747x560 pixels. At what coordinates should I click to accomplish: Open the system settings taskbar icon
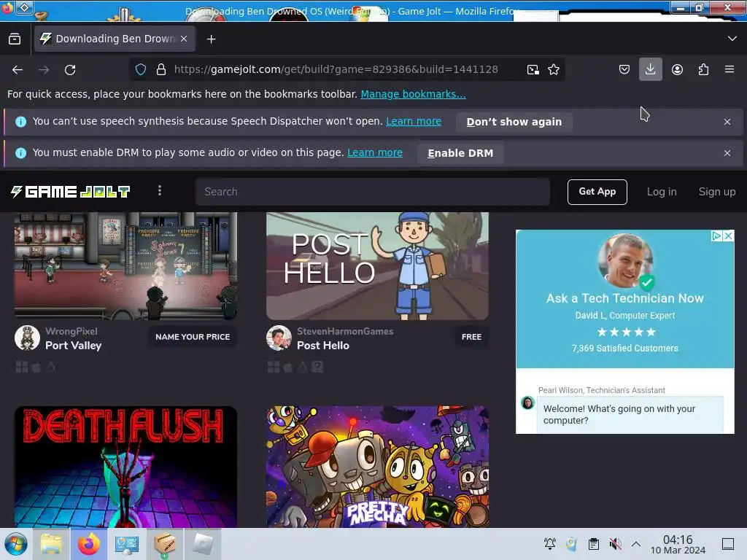pyautogui.click(x=127, y=544)
